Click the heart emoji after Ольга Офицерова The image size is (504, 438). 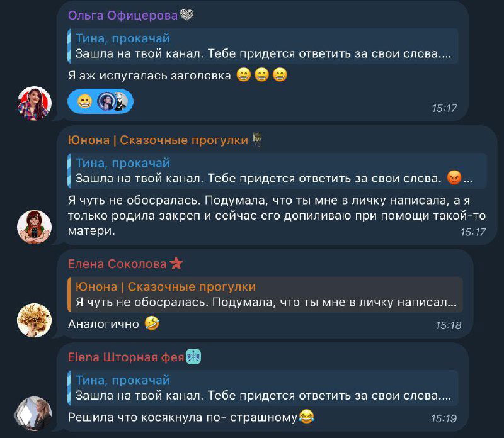pyautogui.click(x=186, y=14)
